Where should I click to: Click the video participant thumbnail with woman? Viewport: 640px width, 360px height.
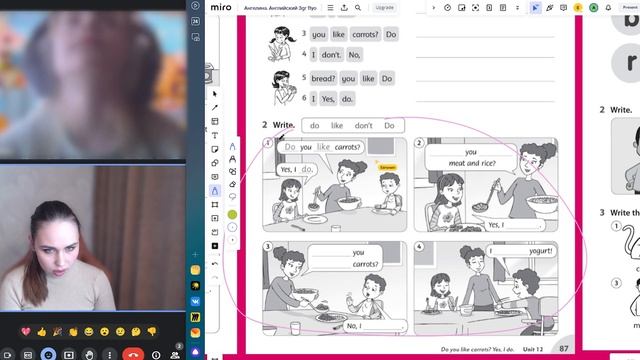point(93,238)
